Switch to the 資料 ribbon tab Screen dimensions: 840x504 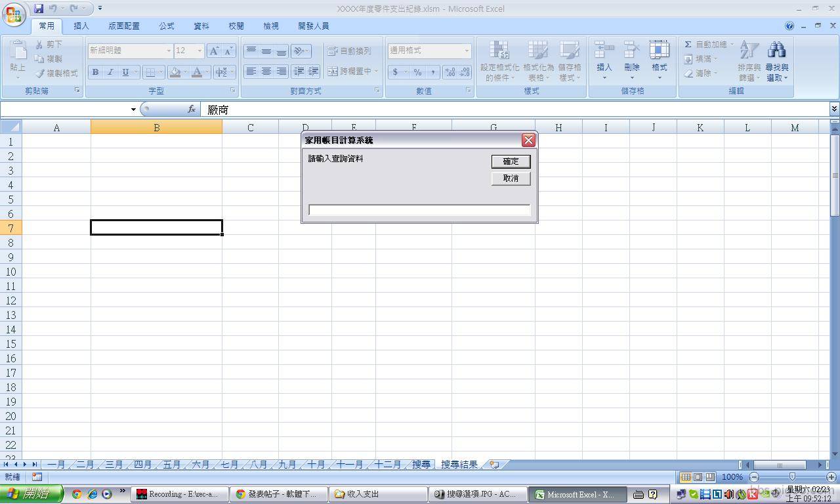pos(201,26)
